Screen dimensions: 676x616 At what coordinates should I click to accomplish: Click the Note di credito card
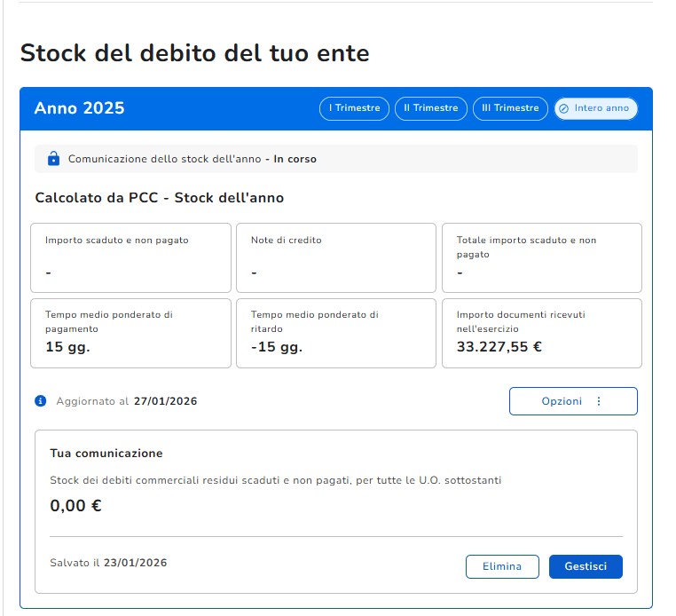pyautogui.click(x=336, y=257)
